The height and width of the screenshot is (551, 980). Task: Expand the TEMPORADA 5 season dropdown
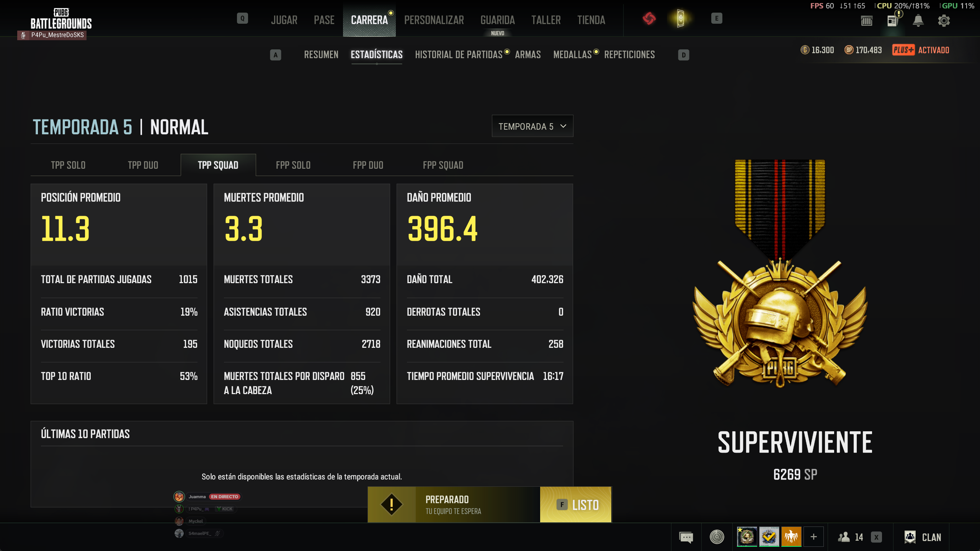point(532,126)
